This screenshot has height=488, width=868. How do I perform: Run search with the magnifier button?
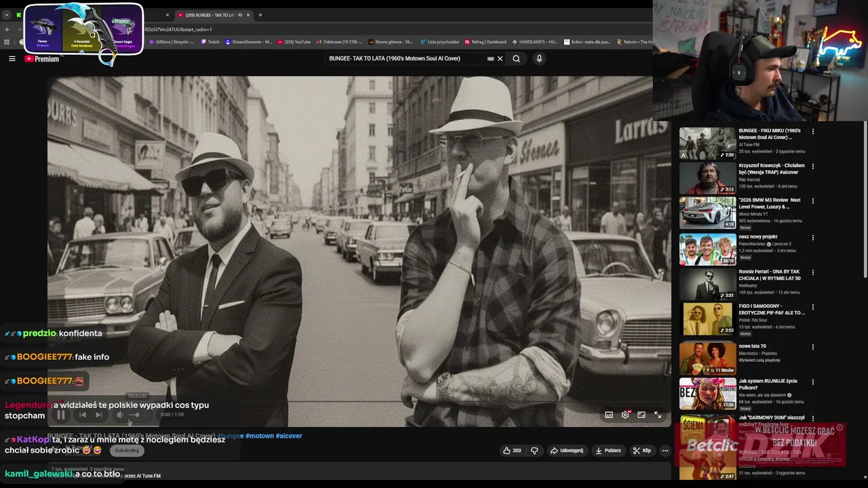(x=516, y=58)
